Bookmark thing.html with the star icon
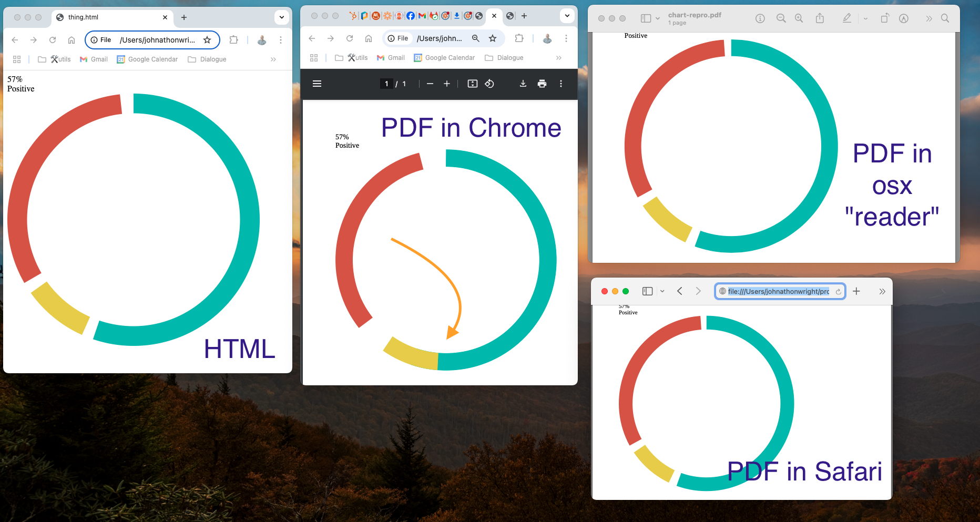Viewport: 980px width, 522px height. tap(207, 40)
